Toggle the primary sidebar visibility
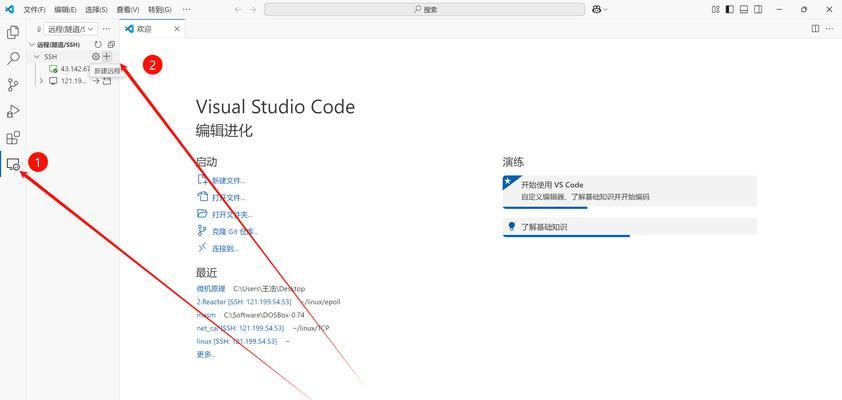 tap(729, 9)
